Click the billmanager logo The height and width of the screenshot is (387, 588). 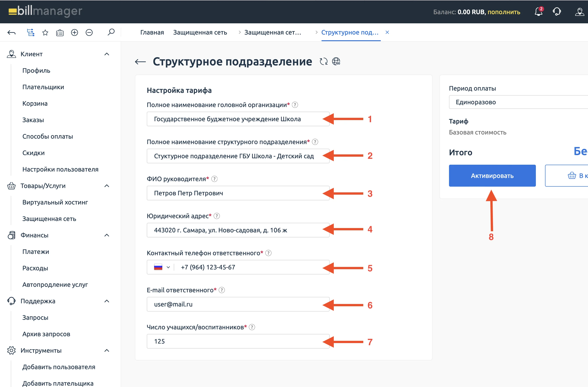tap(45, 11)
